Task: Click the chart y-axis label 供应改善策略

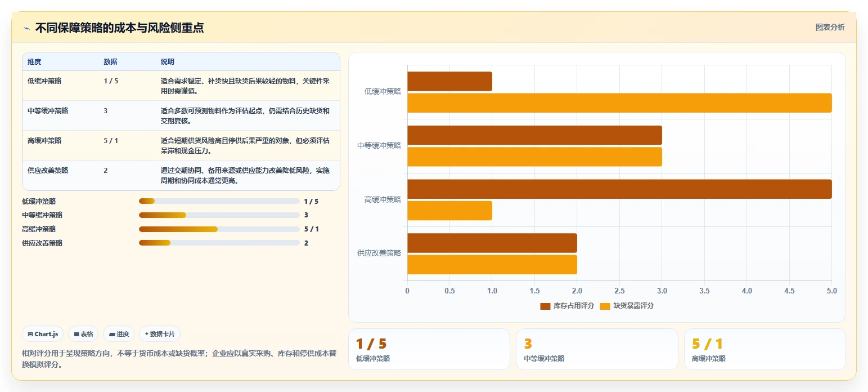Action: point(379,253)
